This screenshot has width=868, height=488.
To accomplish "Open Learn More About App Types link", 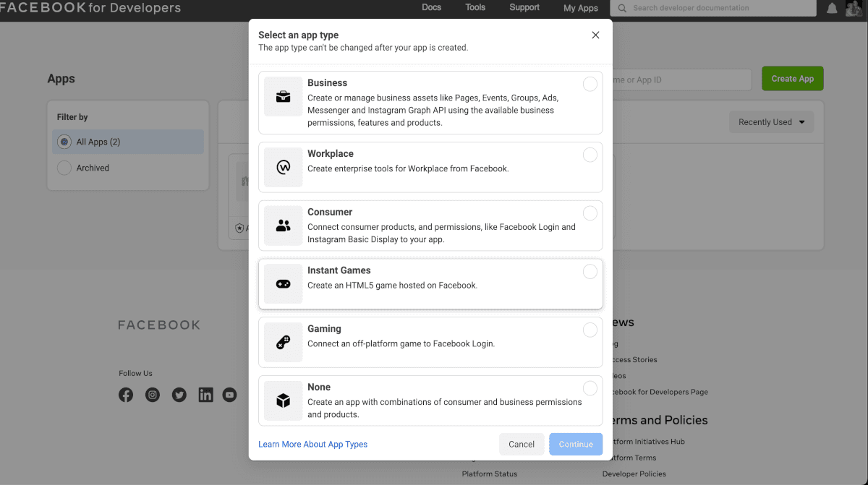I will pos(312,444).
